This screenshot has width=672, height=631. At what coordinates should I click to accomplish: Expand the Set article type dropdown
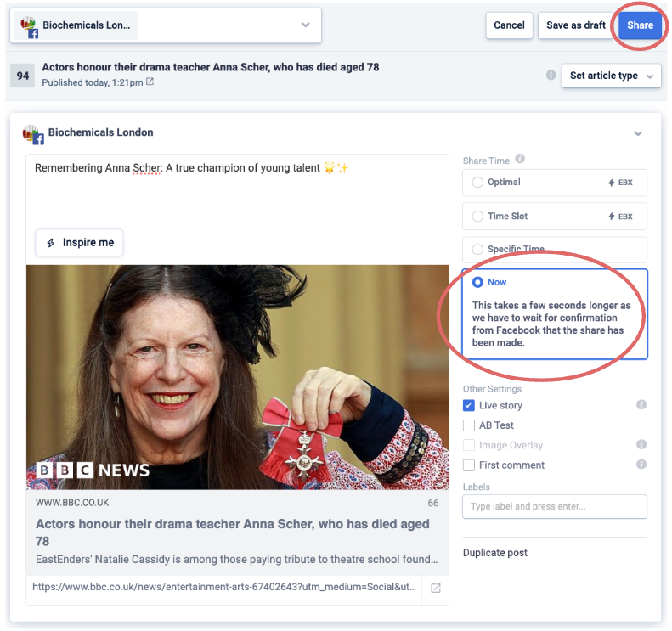pyautogui.click(x=611, y=76)
